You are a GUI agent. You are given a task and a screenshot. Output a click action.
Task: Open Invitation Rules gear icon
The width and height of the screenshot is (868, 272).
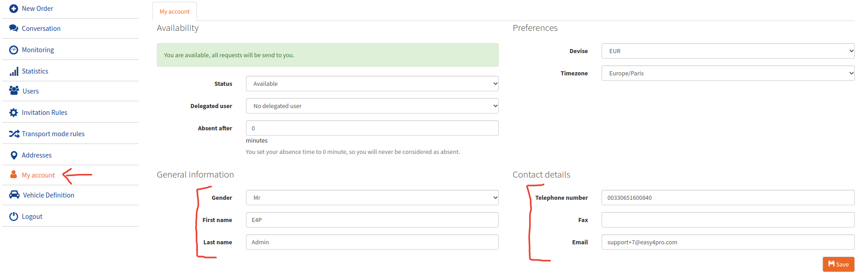pos(14,113)
